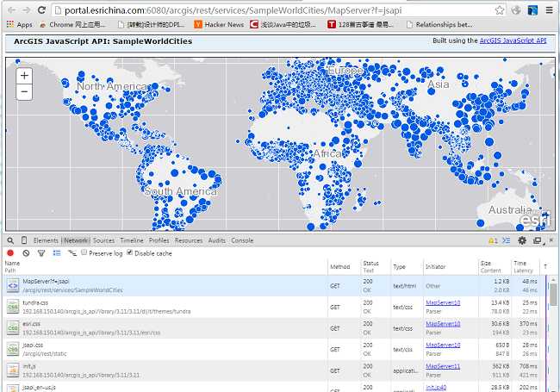
Task: Uncheck the Disable cache checkbox
Action: 129,252
